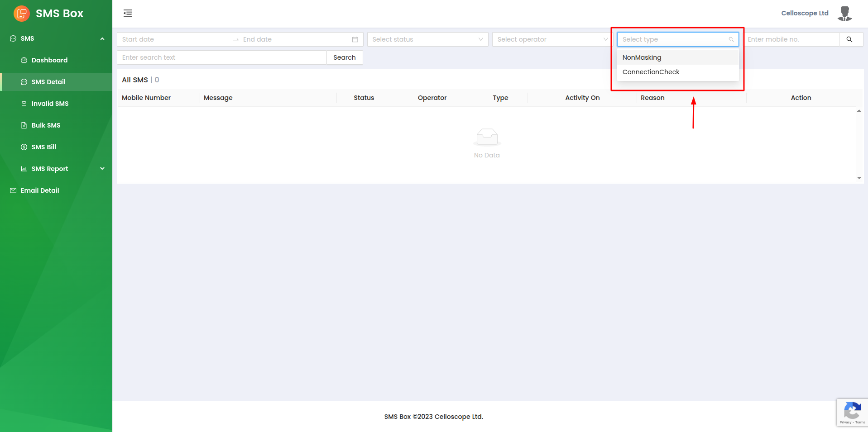868x432 pixels.
Task: Click the reCAPTCHA badge icon
Action: tap(852, 412)
